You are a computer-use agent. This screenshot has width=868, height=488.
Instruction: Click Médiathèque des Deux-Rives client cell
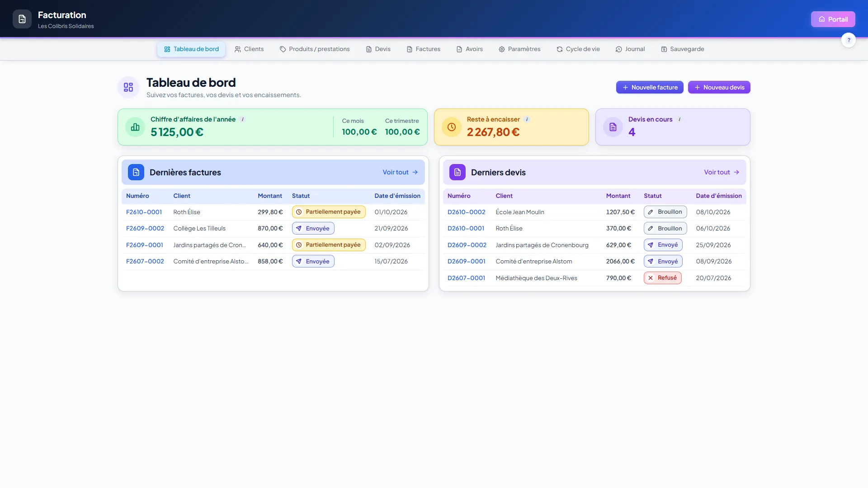[x=536, y=278]
